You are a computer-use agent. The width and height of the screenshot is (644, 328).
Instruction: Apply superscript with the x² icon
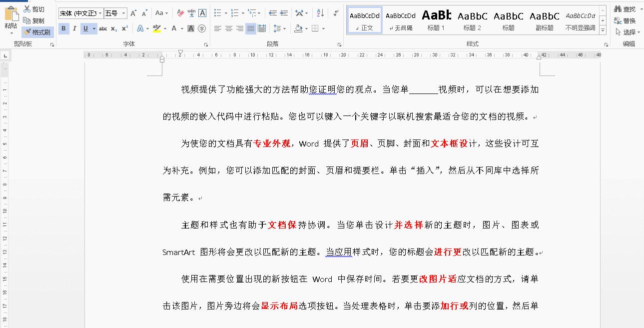pyautogui.click(x=124, y=28)
